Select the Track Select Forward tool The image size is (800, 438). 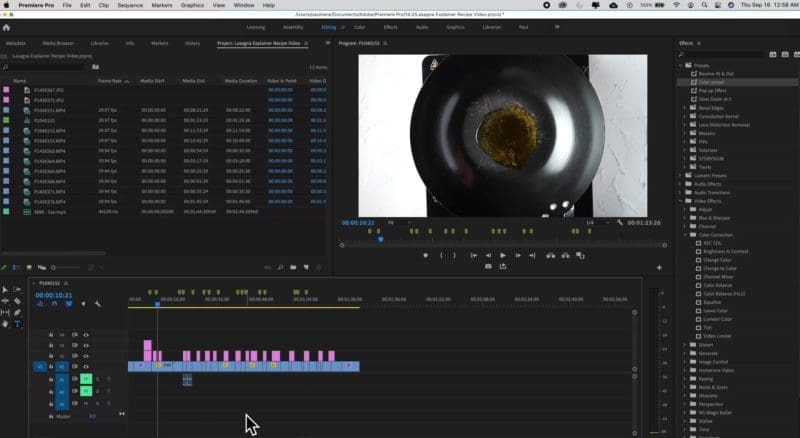point(17,289)
